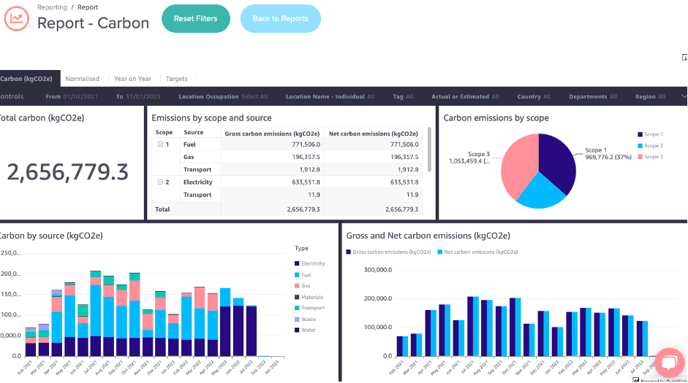Open the Departments filter dropdown

pos(593,97)
